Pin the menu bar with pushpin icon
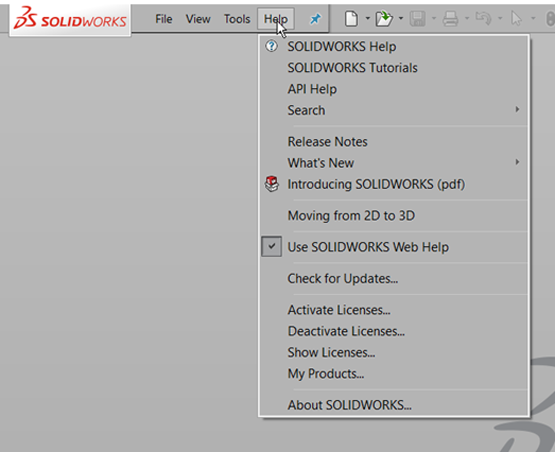Screen dimensions: 555x452 (x=315, y=18)
